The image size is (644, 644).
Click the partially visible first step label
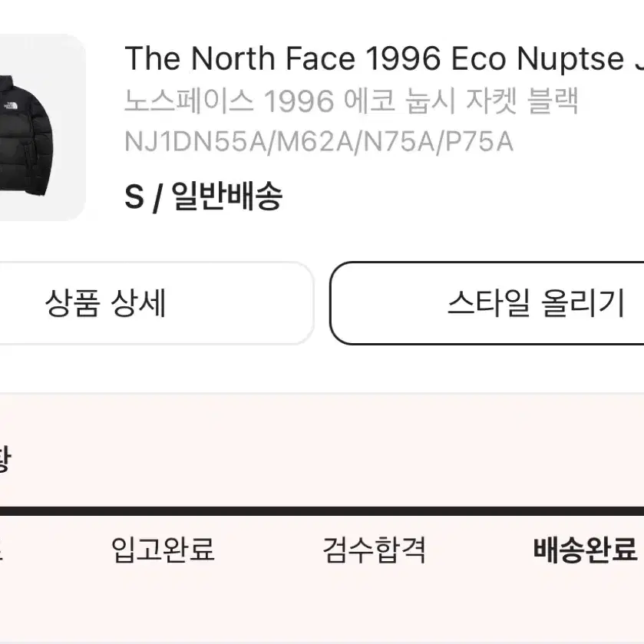tap(2, 550)
